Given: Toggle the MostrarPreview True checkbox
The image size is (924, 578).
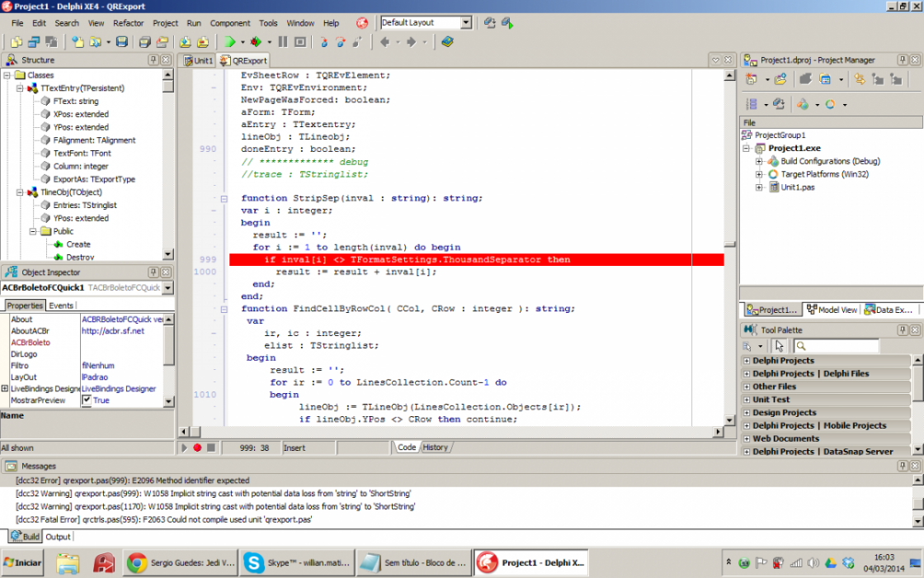Looking at the screenshot, I should [87, 400].
